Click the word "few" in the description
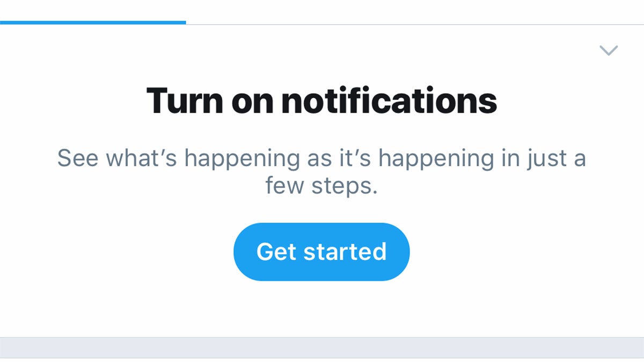 pos(284,186)
